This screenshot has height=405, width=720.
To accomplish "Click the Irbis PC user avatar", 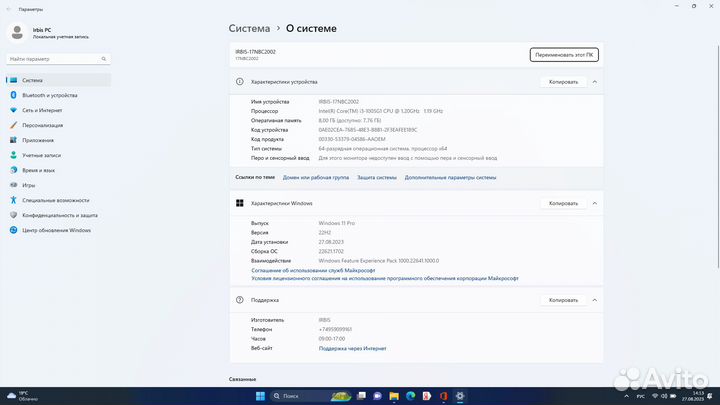I will [x=17, y=33].
